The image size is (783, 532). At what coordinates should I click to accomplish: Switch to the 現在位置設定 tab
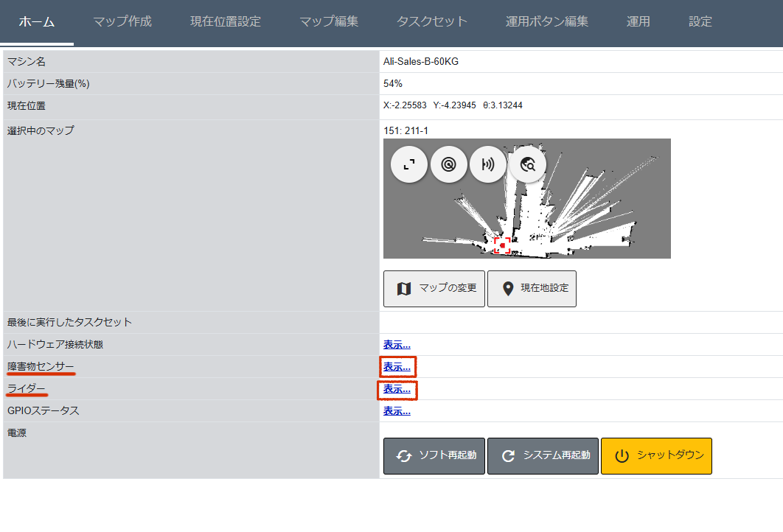[x=226, y=21]
